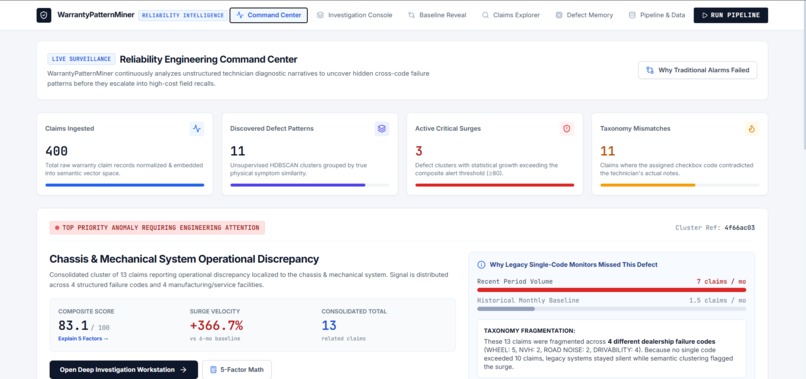The width and height of the screenshot is (806, 379).
Task: Click the Claims Explorer tab's magnifier icon
Action: (x=485, y=15)
